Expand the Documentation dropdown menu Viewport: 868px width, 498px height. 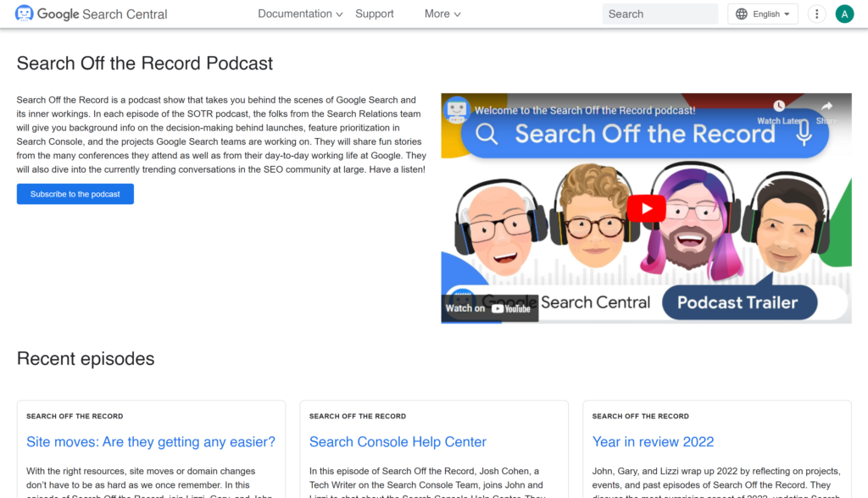300,14
